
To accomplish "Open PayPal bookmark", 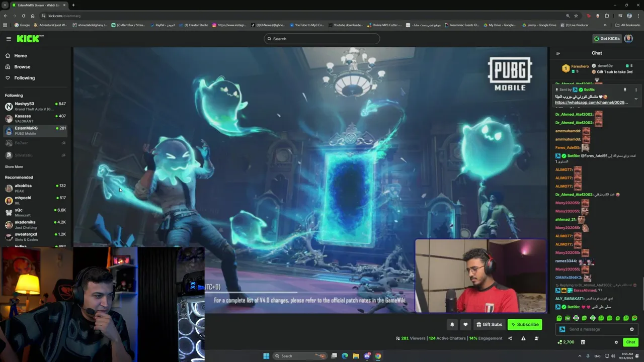I will 163,25.
